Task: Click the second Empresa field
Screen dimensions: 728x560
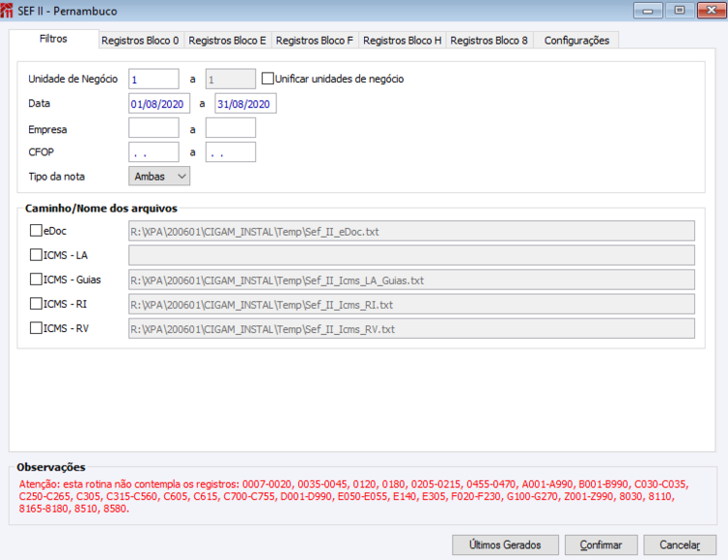Action: [x=231, y=128]
